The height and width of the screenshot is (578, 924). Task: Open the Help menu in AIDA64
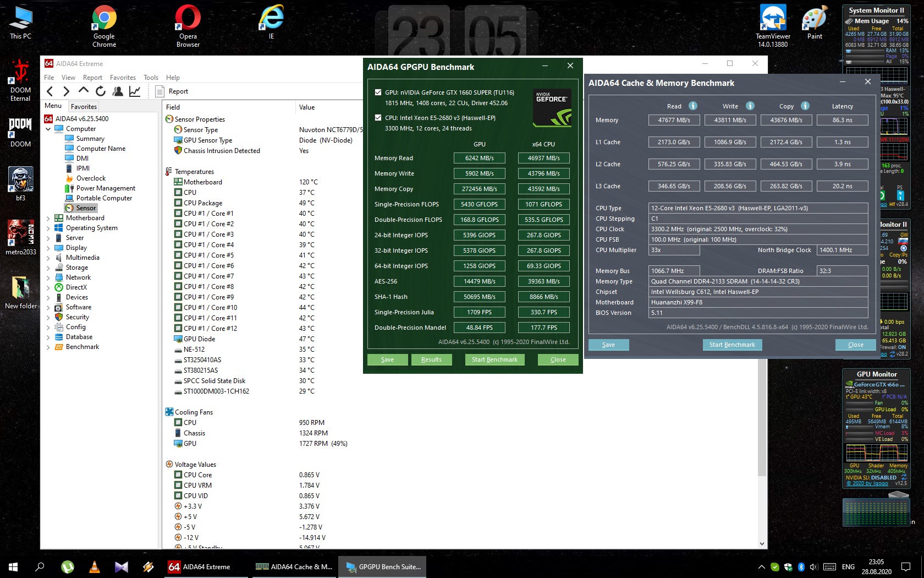pyautogui.click(x=173, y=78)
